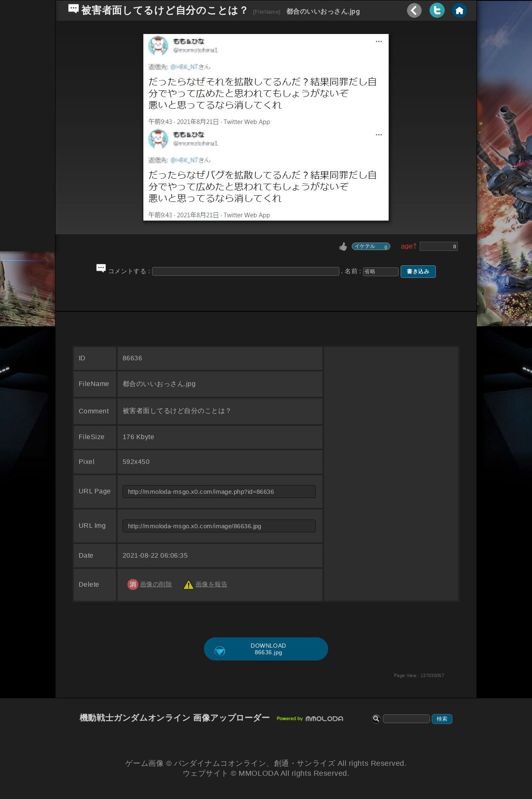The height and width of the screenshot is (799, 532).
Task: Click the DOWNLOAD 86636.jpg button
Action: coord(266,649)
